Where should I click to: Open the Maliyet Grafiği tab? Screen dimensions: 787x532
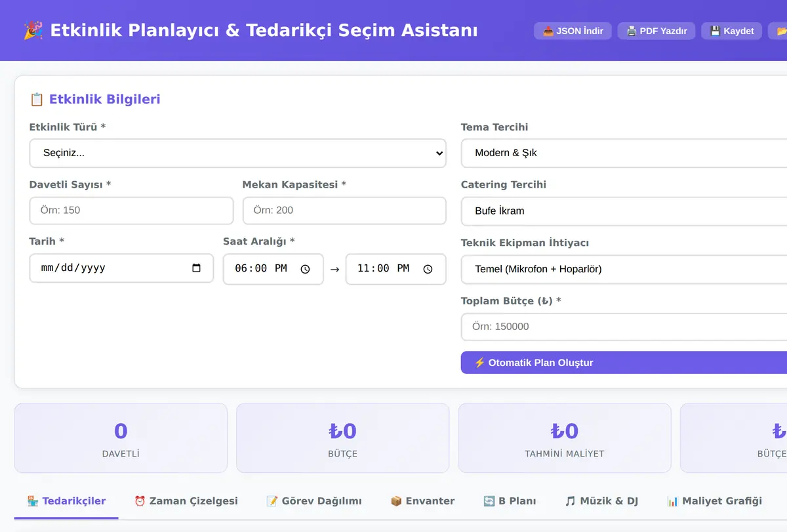tap(714, 501)
